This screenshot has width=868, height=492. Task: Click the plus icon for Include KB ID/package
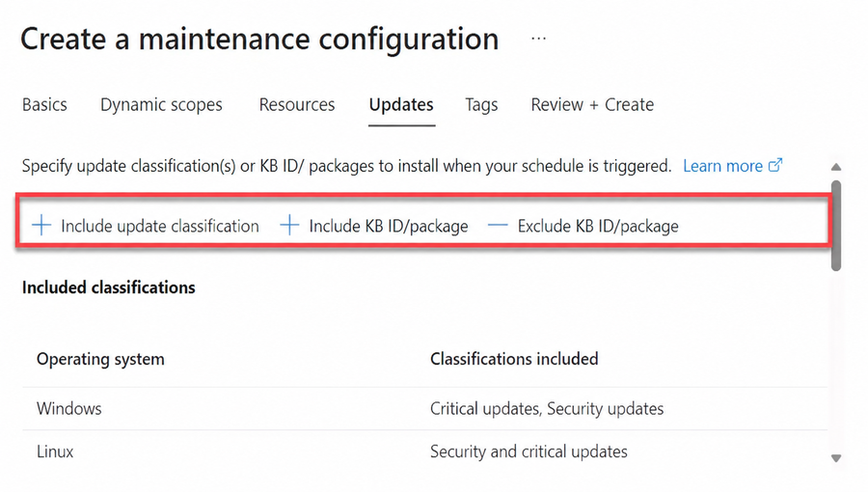(x=289, y=226)
